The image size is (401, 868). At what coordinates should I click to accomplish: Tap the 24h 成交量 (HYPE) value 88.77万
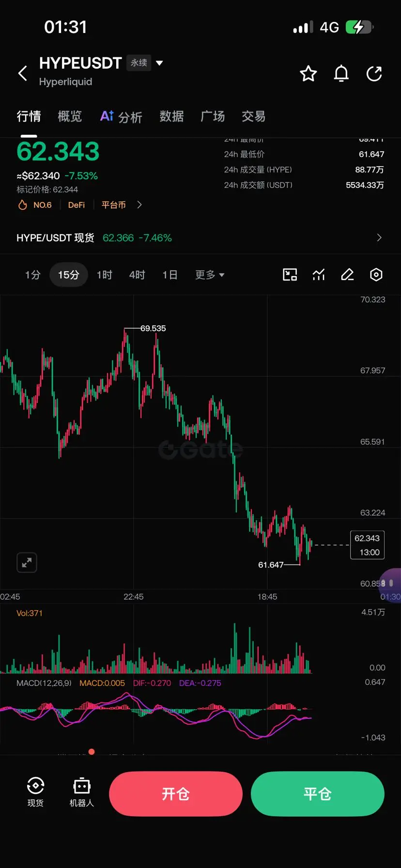point(370,170)
